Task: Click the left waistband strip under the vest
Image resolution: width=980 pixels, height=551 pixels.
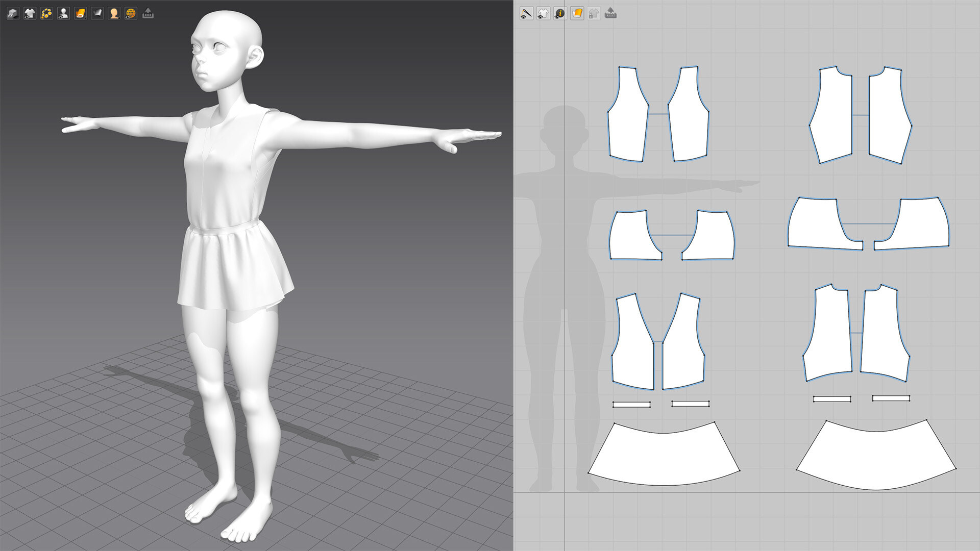Action: point(631,405)
